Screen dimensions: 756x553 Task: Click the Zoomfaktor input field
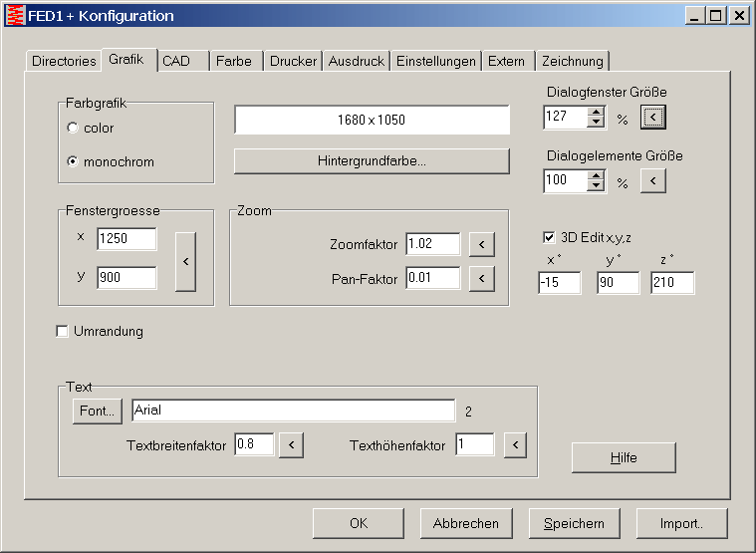pyautogui.click(x=432, y=245)
